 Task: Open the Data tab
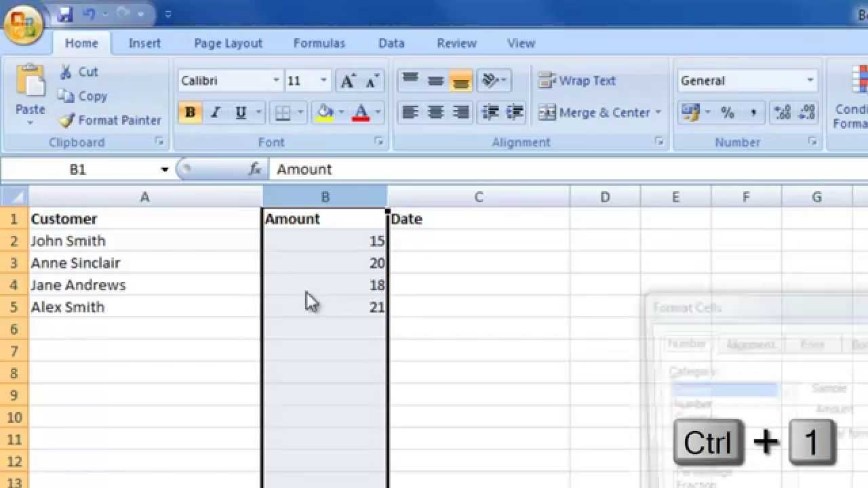pos(391,43)
